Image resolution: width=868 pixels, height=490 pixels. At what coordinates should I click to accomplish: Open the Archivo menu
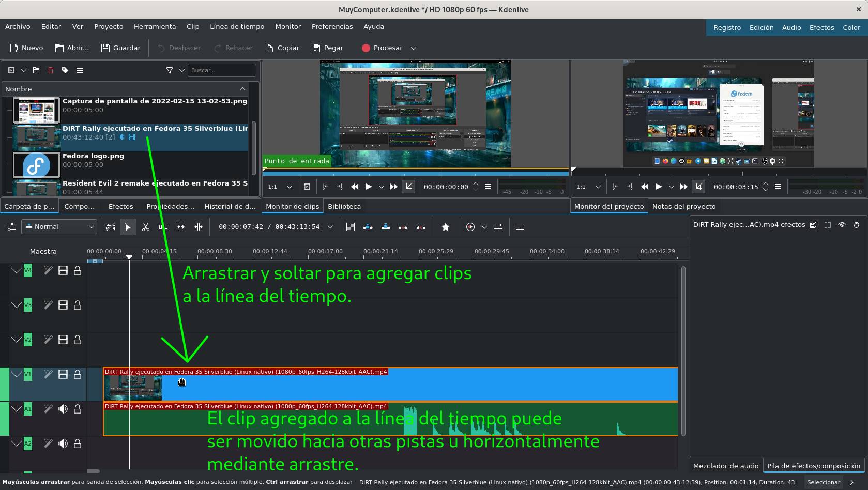(18, 27)
